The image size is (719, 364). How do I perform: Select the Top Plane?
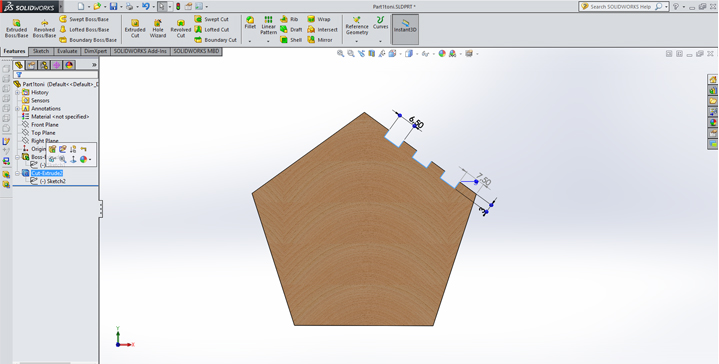point(39,133)
